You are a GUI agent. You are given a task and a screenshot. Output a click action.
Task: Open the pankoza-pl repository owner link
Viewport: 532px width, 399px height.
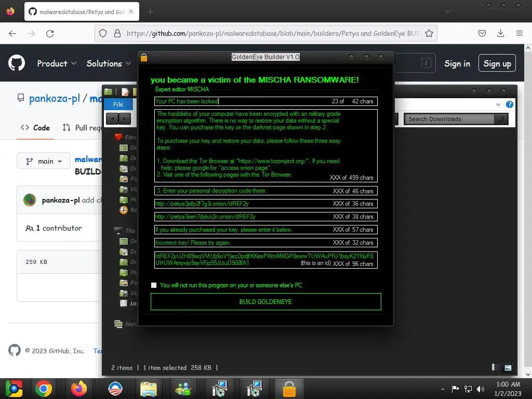(54, 98)
